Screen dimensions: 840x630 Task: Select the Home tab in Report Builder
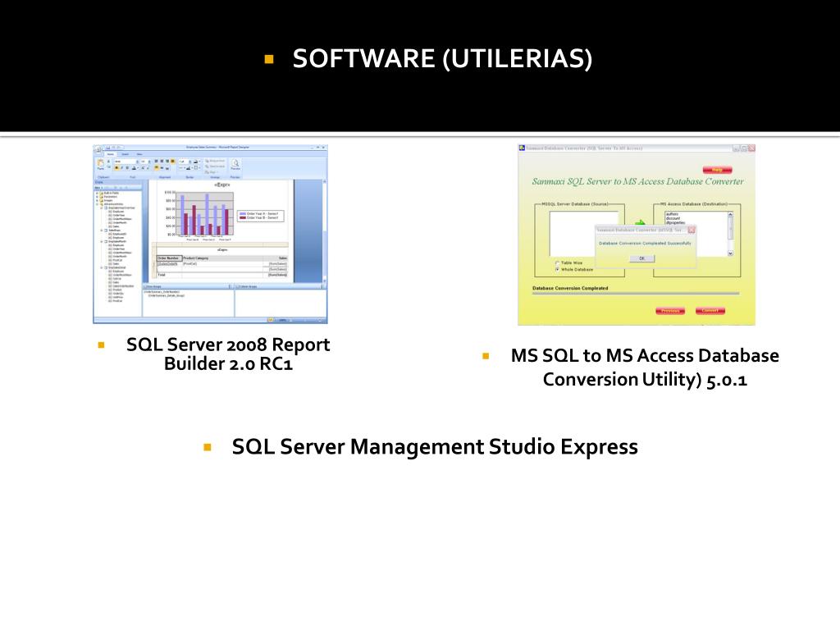111,154
